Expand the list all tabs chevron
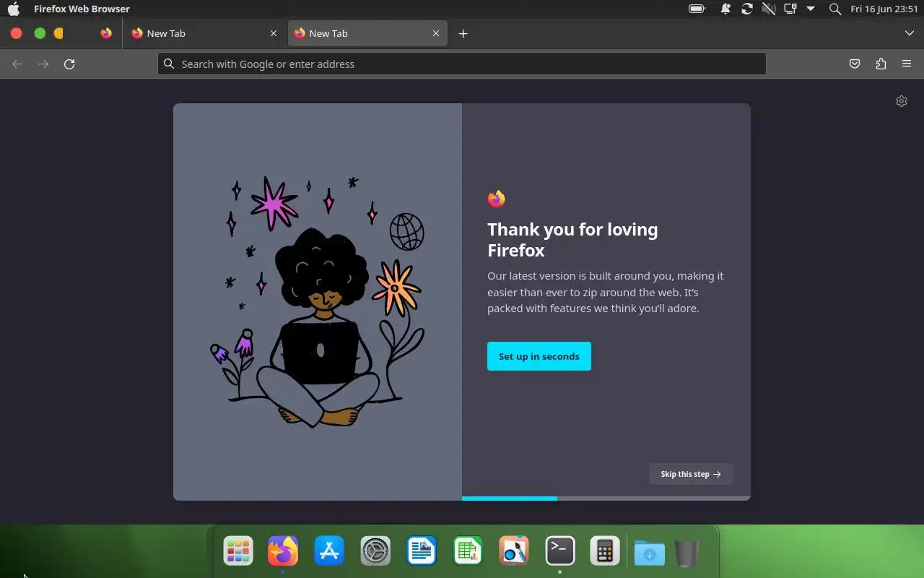The image size is (924, 578). [910, 33]
